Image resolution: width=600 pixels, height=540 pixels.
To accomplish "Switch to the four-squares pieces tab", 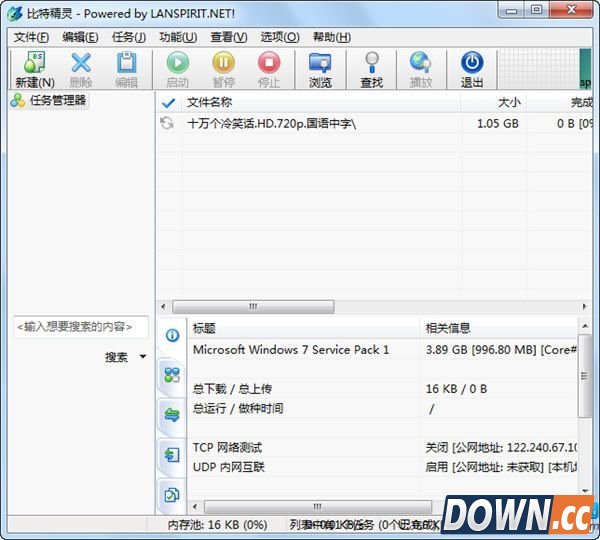I will tap(172, 375).
